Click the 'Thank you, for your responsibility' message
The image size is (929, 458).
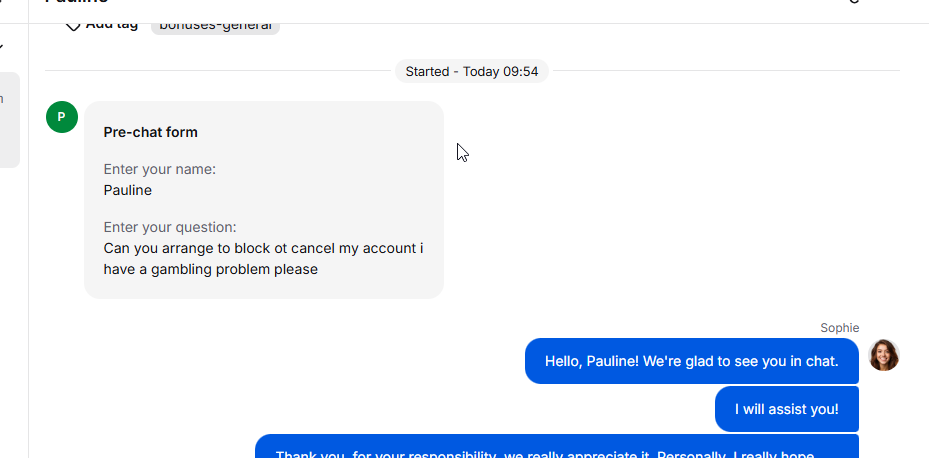point(557,446)
